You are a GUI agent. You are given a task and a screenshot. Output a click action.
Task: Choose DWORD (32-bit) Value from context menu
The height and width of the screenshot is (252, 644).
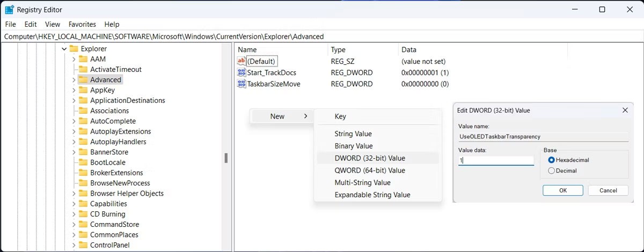(x=370, y=158)
